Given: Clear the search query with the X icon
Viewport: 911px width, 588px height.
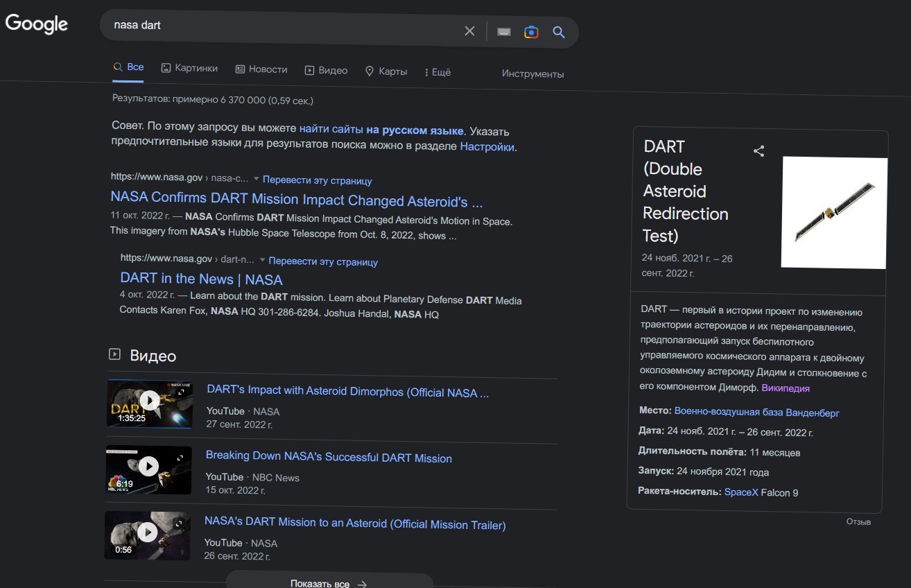Looking at the screenshot, I should coord(469,31).
